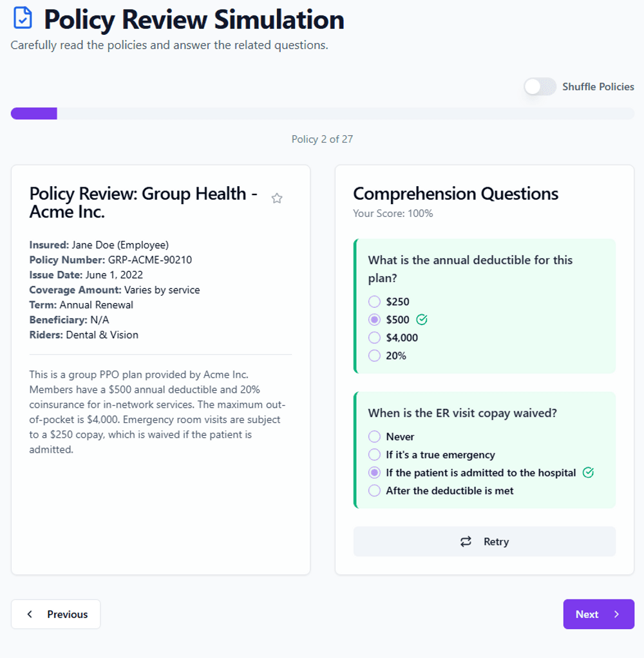
Task: Click the Comprehension Questions heading
Action: [455, 194]
